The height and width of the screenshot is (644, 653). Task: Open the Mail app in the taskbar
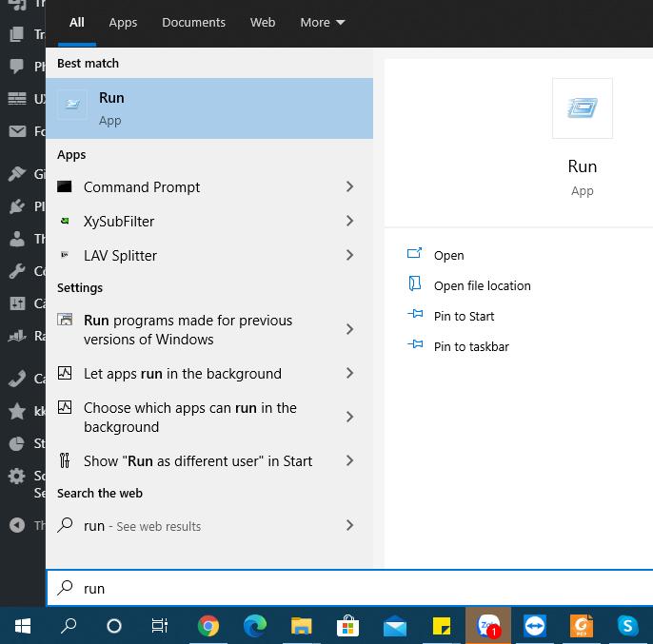394,626
